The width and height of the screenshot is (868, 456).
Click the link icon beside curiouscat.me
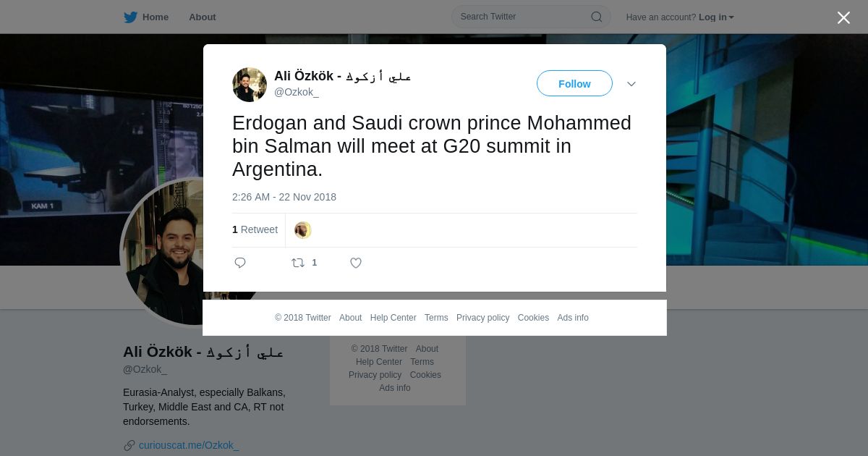click(129, 445)
